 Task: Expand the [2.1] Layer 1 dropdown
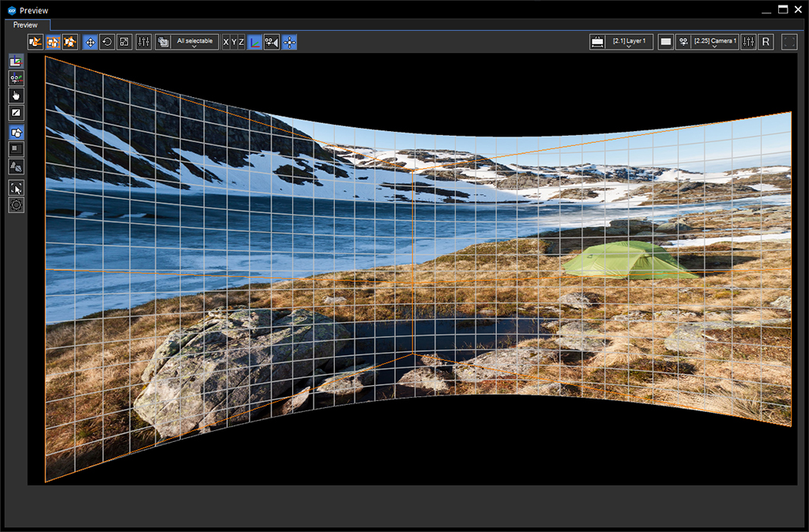point(629,42)
